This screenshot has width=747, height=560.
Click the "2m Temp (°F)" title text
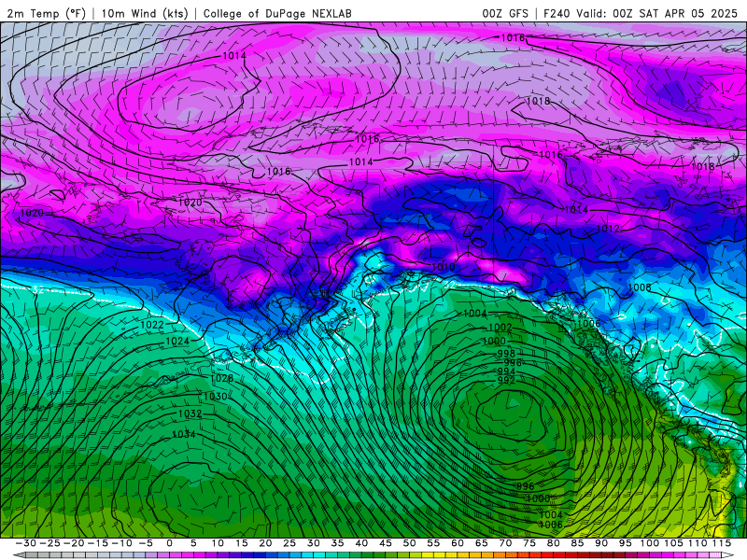46,13
